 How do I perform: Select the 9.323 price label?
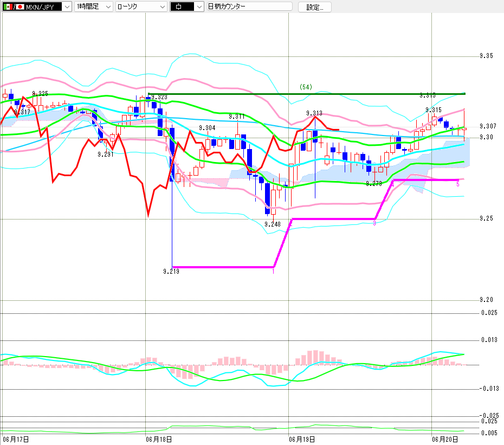tap(159, 97)
